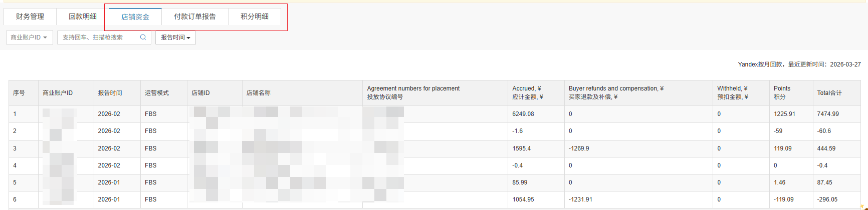Select the accrued amount cell 6249.08

[x=523, y=114]
